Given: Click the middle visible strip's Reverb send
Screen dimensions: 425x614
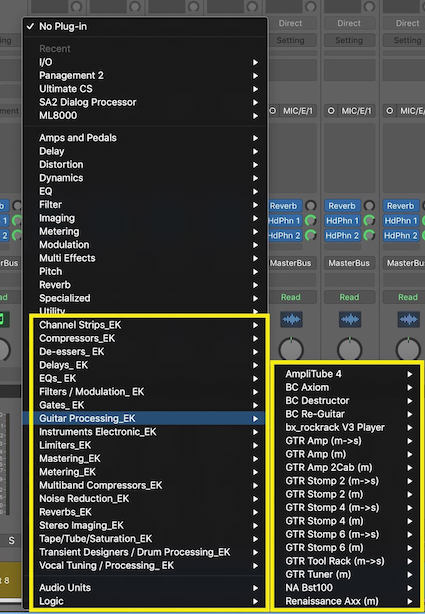Looking at the screenshot, I should click(x=342, y=206).
